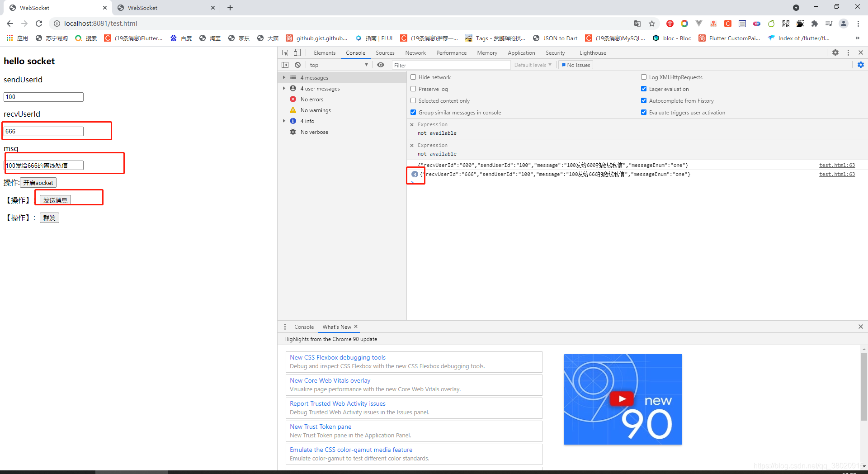Open the Chrome three-dot menu

pos(858,24)
